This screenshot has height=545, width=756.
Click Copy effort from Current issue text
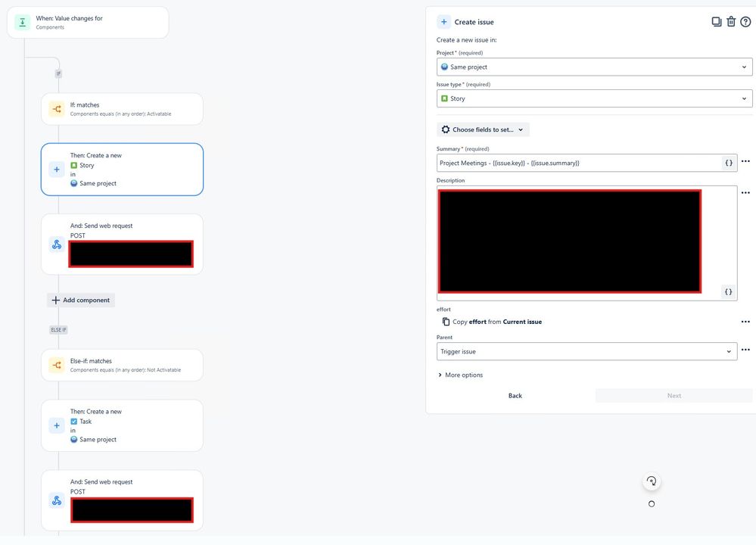(497, 322)
